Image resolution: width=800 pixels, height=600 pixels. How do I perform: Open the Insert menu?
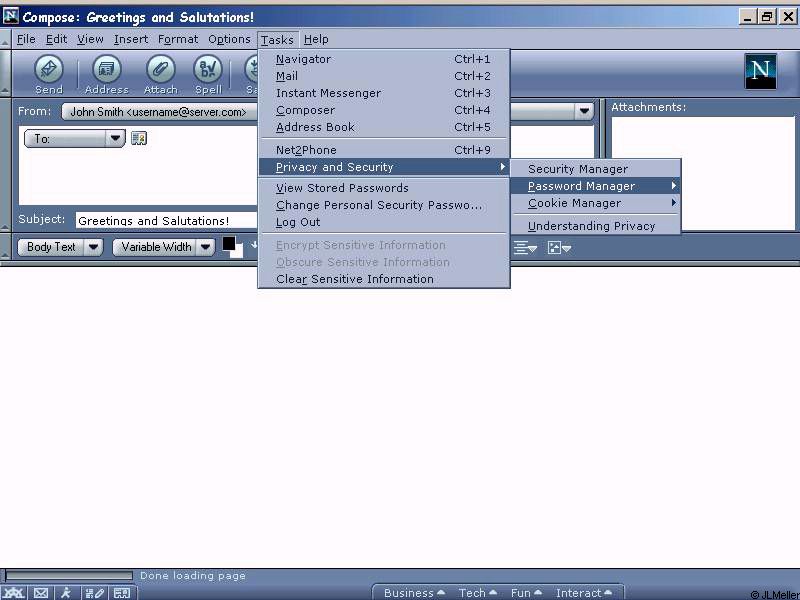click(x=131, y=39)
